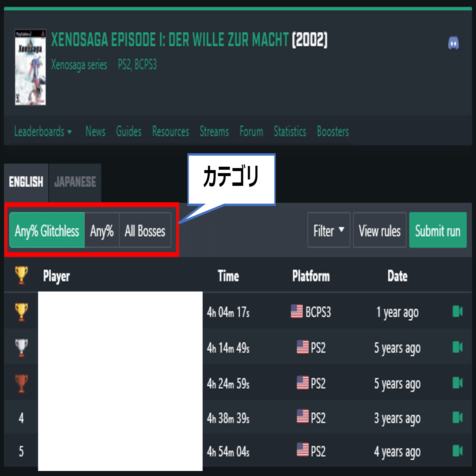
Task: Open the Discord server icon
Action: coord(454,43)
